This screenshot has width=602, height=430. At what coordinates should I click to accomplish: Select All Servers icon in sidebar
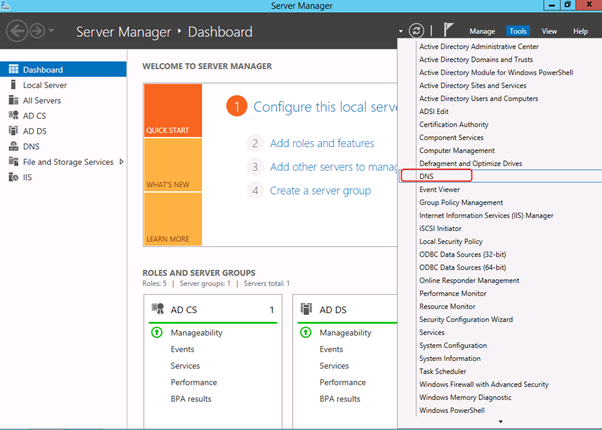(x=13, y=100)
